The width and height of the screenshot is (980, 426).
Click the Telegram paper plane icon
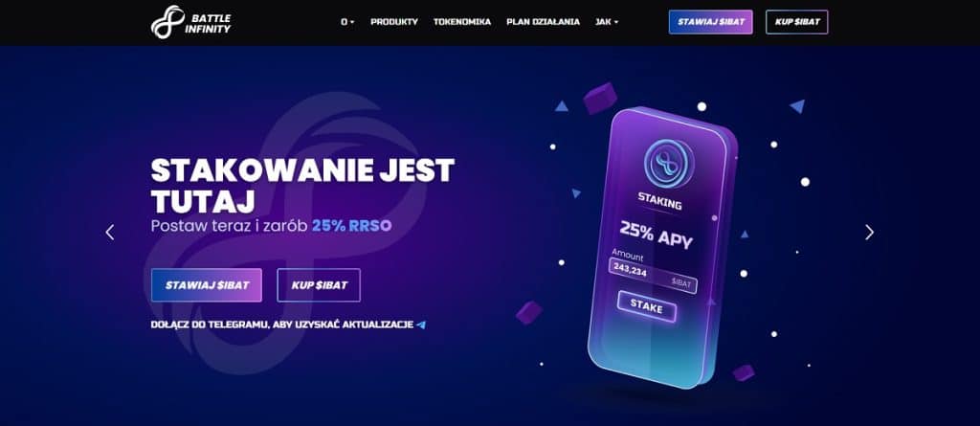421,325
